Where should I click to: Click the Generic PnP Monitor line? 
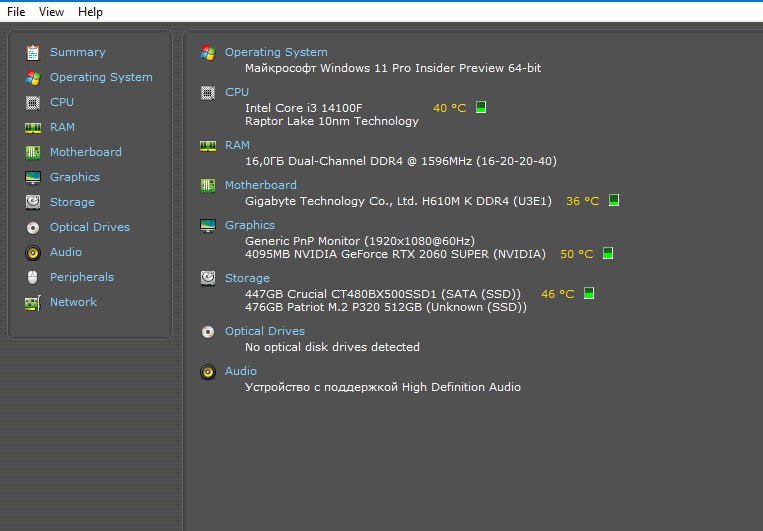360,241
